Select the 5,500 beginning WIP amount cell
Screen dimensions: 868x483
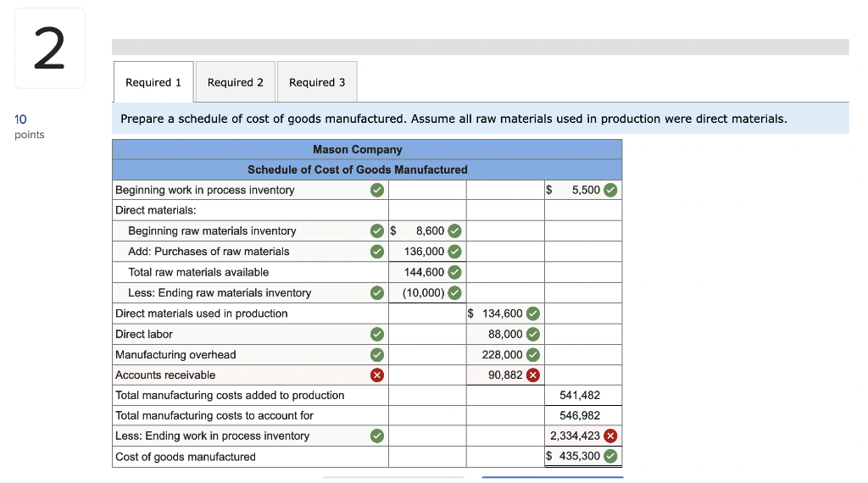point(583,190)
